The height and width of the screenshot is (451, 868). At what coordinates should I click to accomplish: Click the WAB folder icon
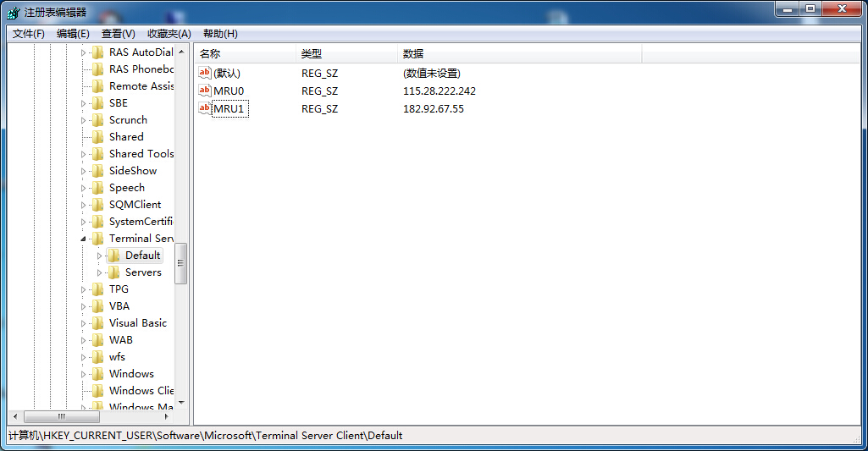pos(98,340)
